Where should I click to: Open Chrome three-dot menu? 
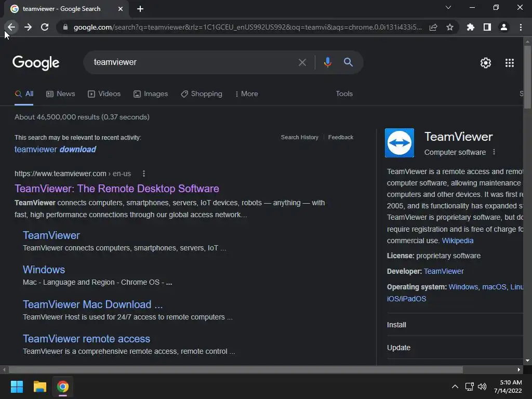tap(521, 27)
